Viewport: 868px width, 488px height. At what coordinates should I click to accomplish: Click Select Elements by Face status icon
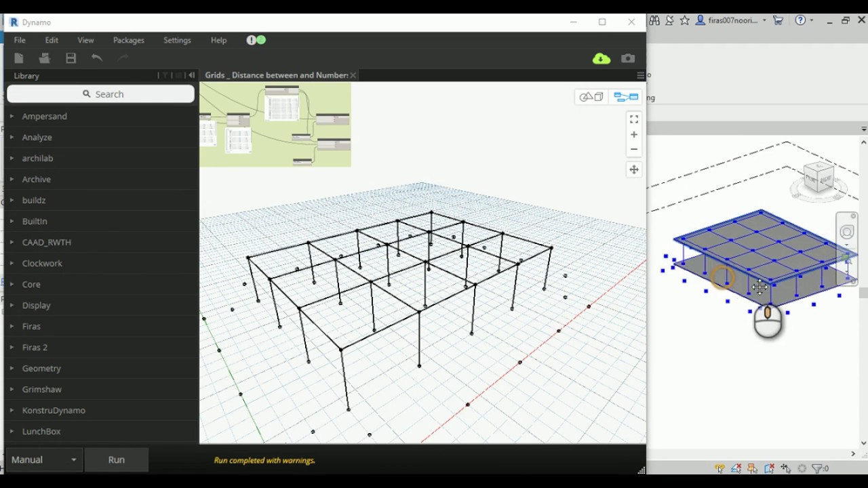[x=769, y=468]
